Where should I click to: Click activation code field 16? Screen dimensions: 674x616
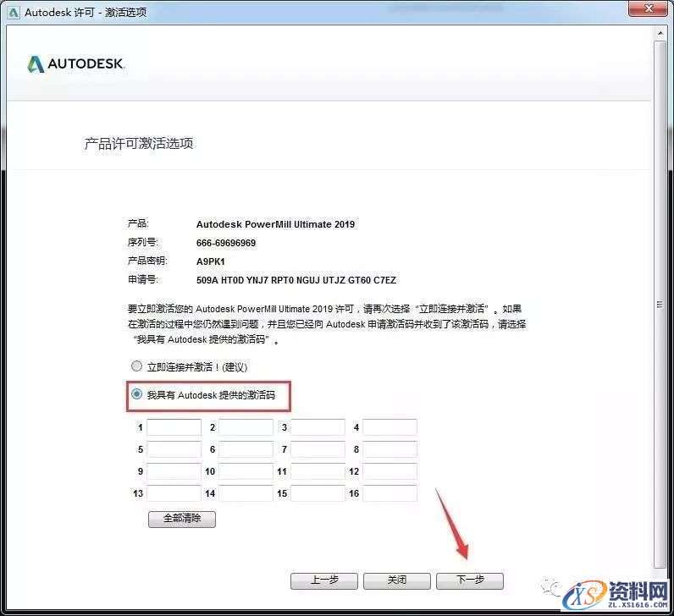tap(389, 493)
